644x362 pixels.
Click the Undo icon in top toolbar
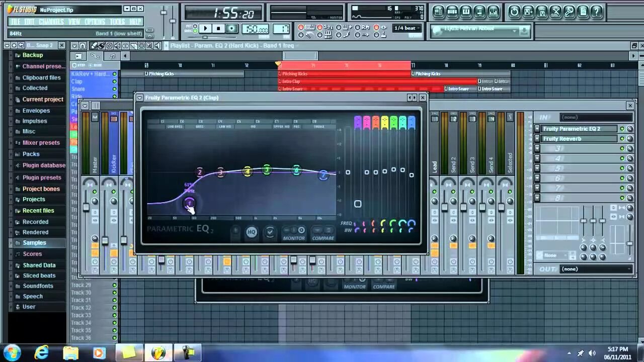514,12
